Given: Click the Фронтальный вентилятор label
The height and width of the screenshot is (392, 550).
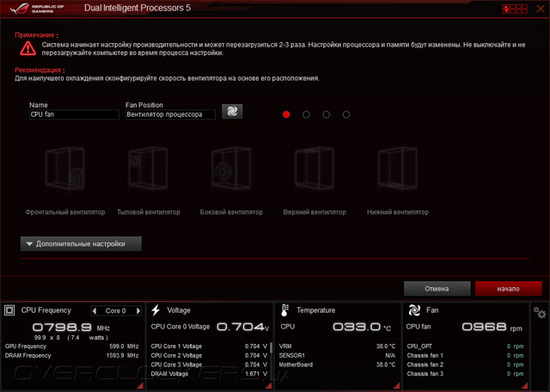Looking at the screenshot, I should [x=65, y=212].
